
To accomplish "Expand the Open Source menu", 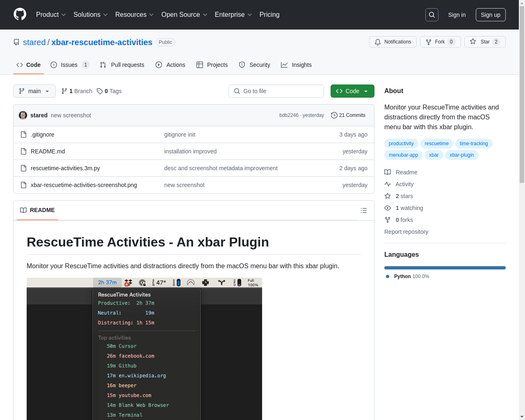I will pos(184,15).
